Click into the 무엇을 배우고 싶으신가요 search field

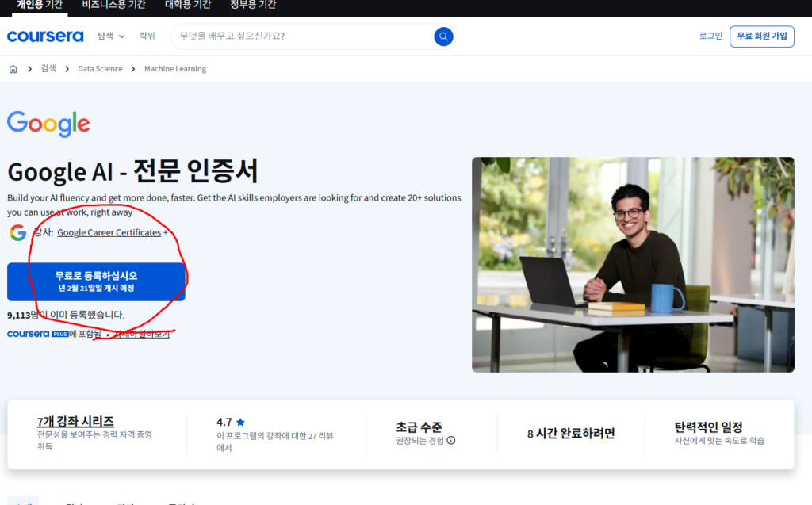[x=301, y=36]
